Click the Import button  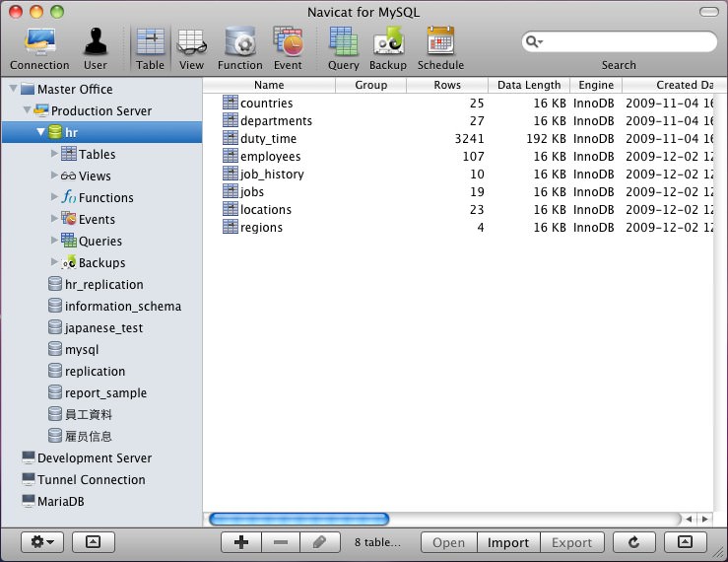(x=508, y=542)
